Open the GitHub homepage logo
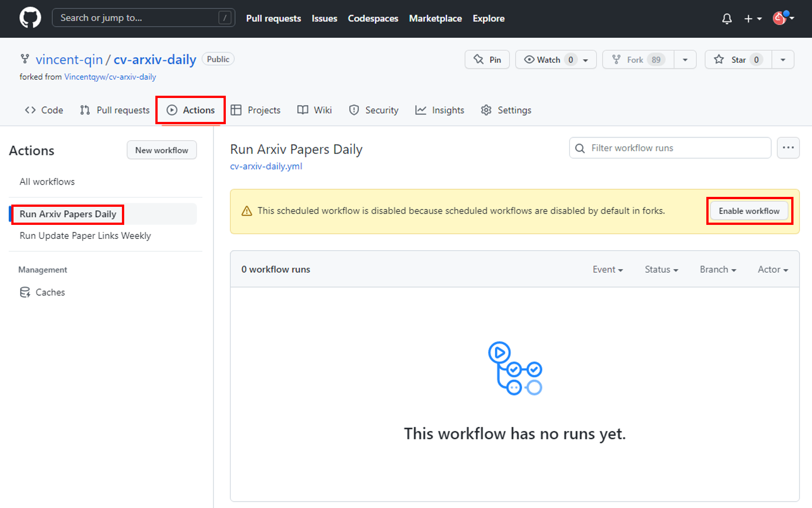The width and height of the screenshot is (812, 508). [x=30, y=18]
